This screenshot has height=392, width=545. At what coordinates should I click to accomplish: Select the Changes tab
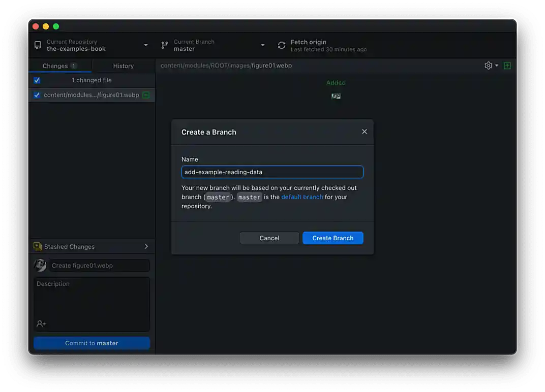[55, 66]
